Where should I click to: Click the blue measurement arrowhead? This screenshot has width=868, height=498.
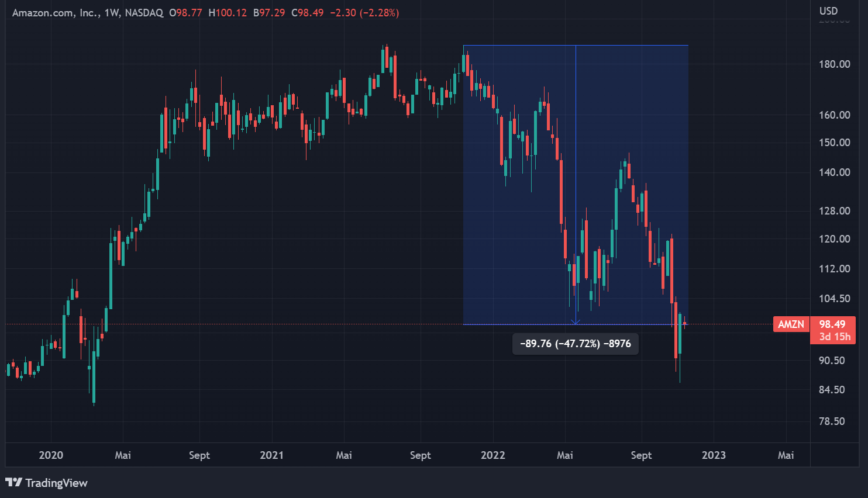pos(576,321)
